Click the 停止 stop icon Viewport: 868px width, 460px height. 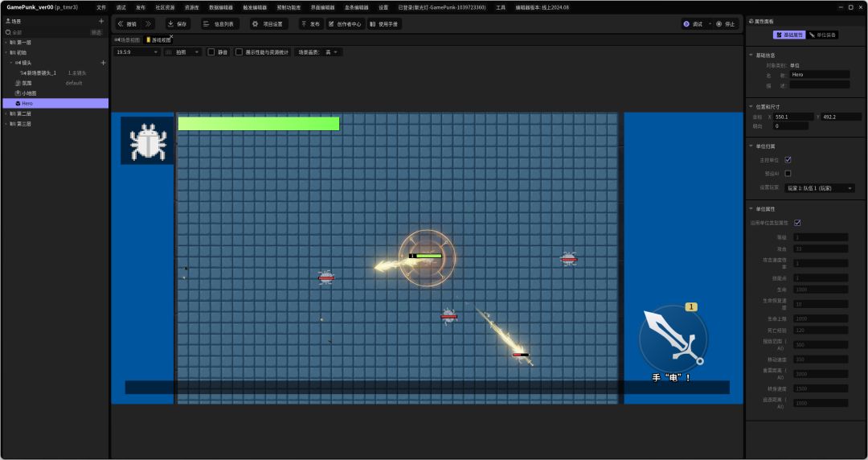(719, 24)
